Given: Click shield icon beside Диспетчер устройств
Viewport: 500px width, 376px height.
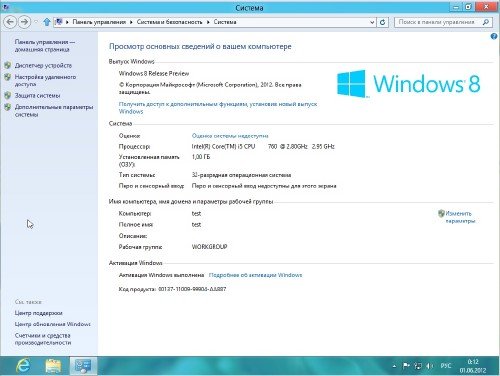Looking at the screenshot, I should (x=8, y=65).
